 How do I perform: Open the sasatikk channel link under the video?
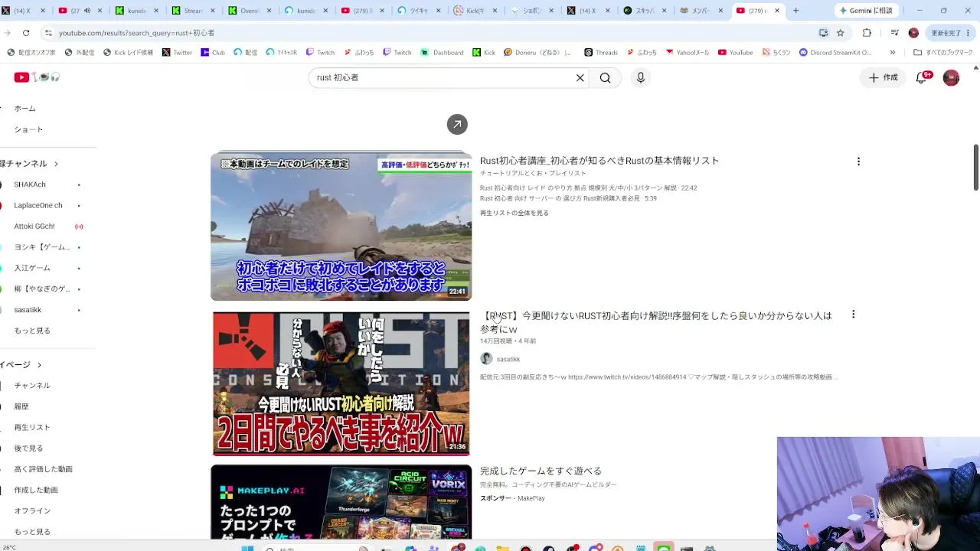(x=508, y=359)
